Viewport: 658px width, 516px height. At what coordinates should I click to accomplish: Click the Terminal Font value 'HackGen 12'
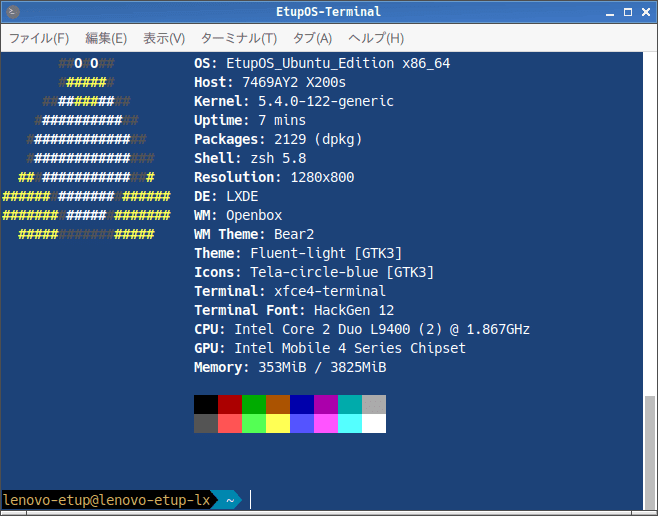click(x=354, y=310)
